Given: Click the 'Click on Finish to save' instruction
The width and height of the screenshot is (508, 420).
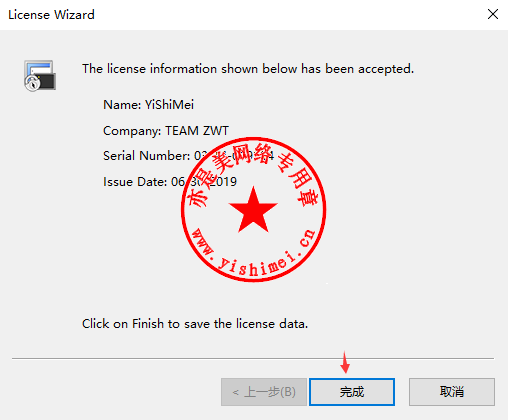Looking at the screenshot, I should [195, 324].
